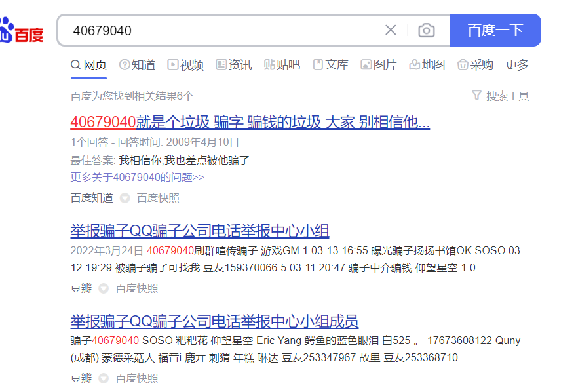The height and width of the screenshot is (392, 576).
Task: Open 百度快照 for the 百度知道 result
Action: click(159, 198)
